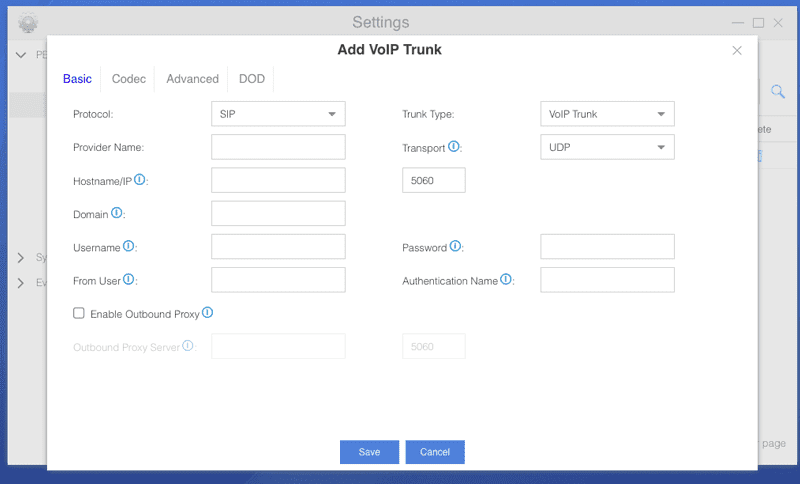Screen dimensions: 800x484
Task: Open the Protocol dropdown
Action: pyautogui.click(x=278, y=114)
